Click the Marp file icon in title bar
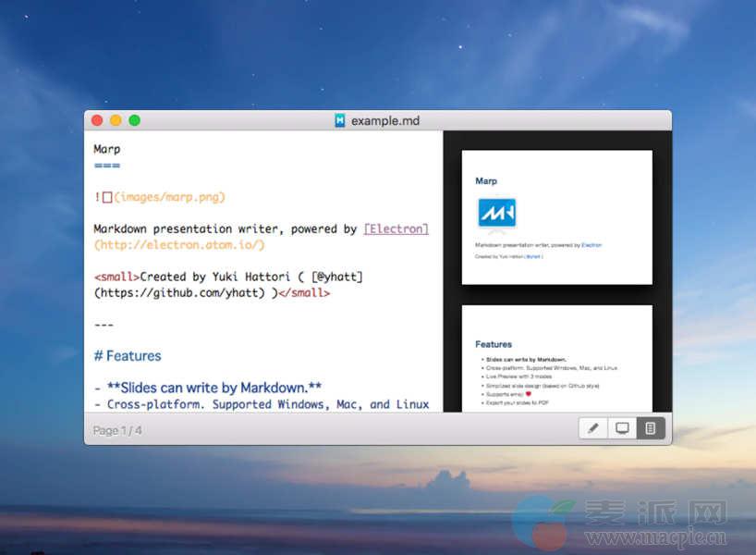The image size is (756, 555). (340, 120)
